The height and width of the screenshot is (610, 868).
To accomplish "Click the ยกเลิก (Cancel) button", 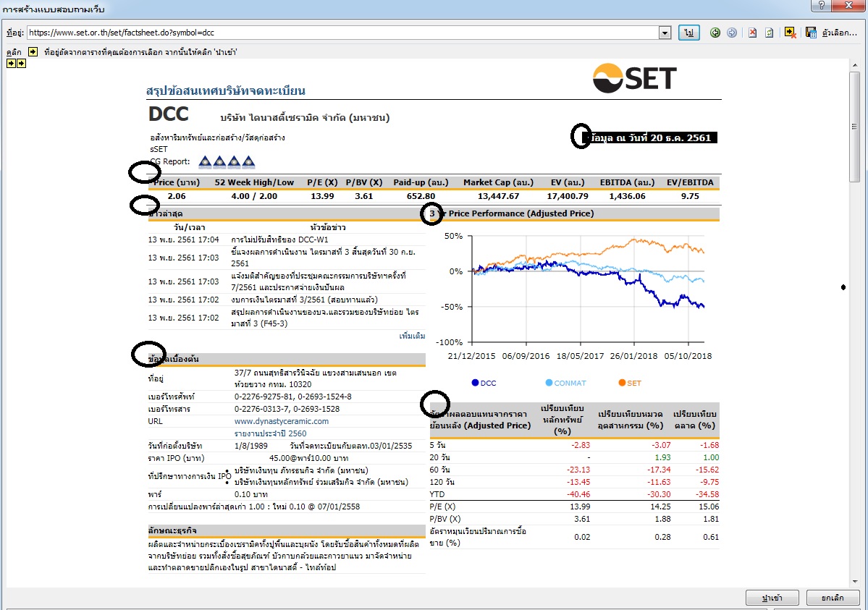I will point(833,598).
